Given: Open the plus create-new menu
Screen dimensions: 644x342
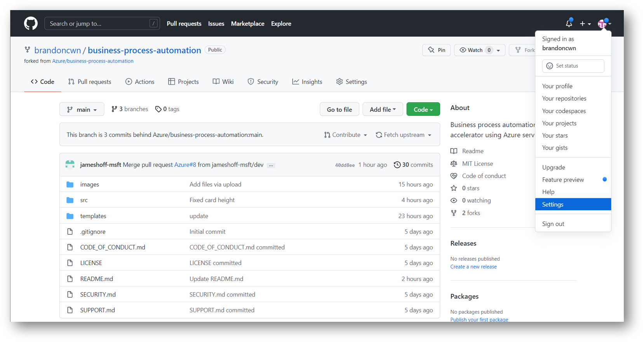Looking at the screenshot, I should click(x=585, y=24).
